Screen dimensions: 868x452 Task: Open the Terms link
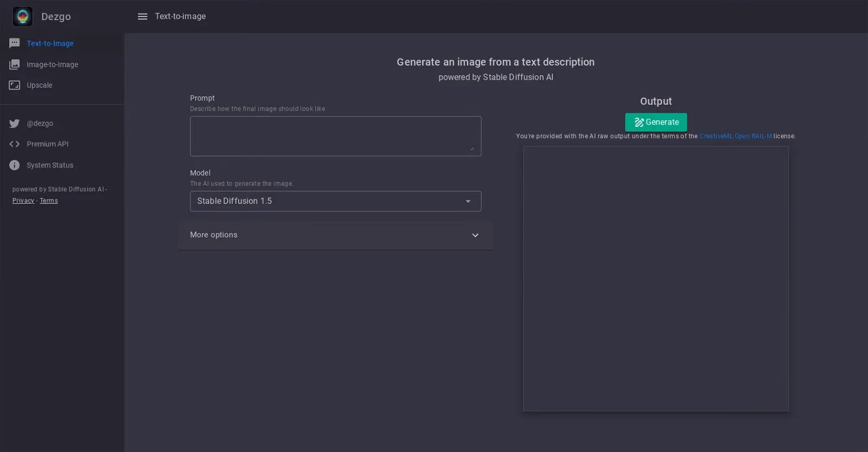[x=49, y=201]
